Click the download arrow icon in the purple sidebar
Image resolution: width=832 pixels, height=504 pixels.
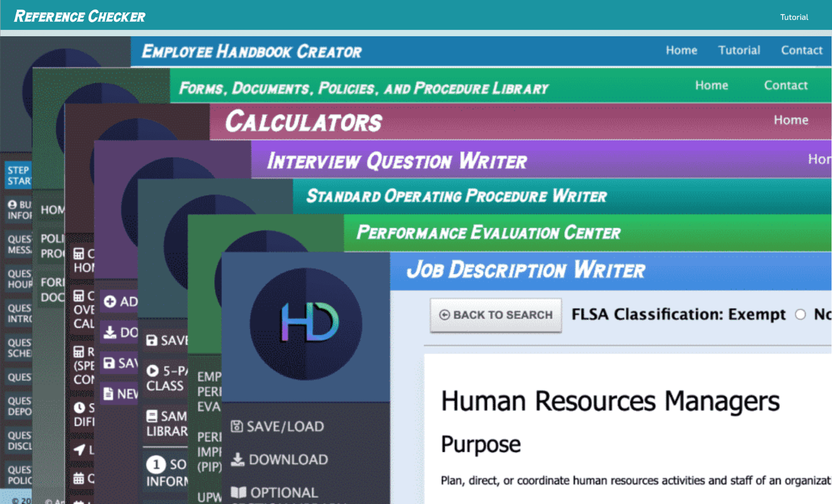pos(110,332)
